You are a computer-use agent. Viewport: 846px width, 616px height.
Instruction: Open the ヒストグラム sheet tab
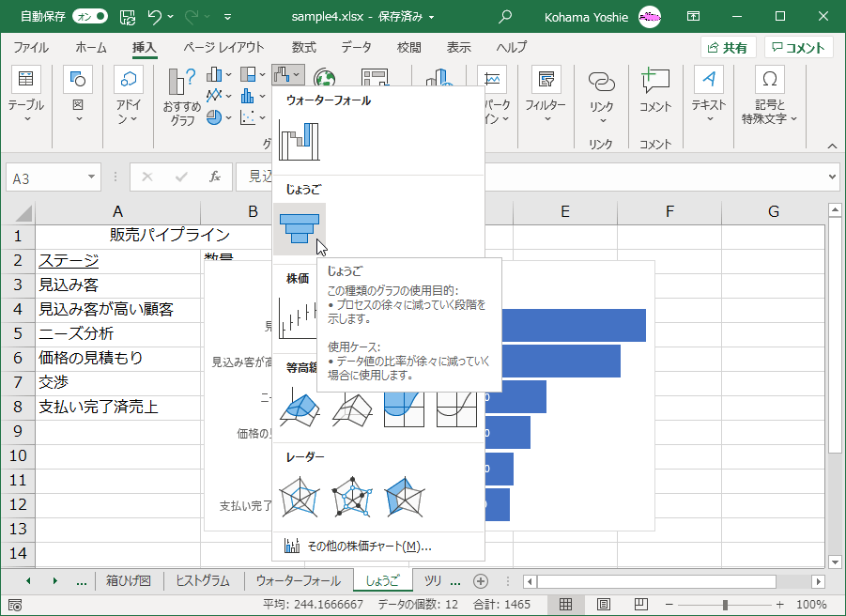coord(203,581)
